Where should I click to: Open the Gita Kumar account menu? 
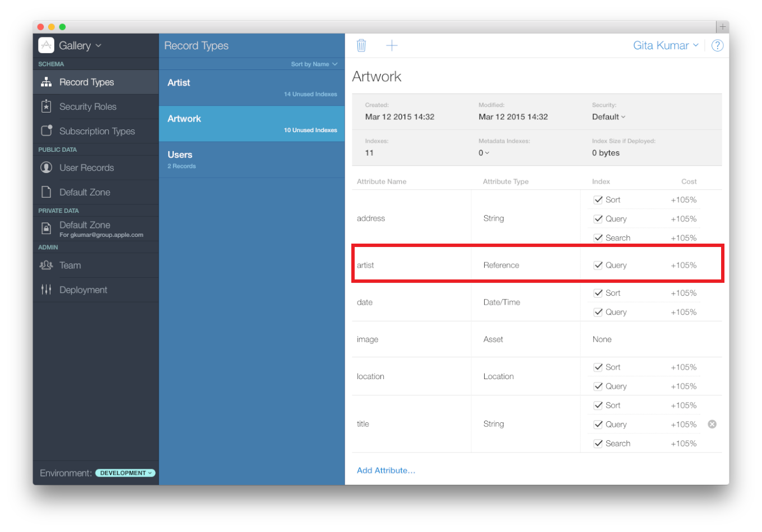pyautogui.click(x=666, y=45)
